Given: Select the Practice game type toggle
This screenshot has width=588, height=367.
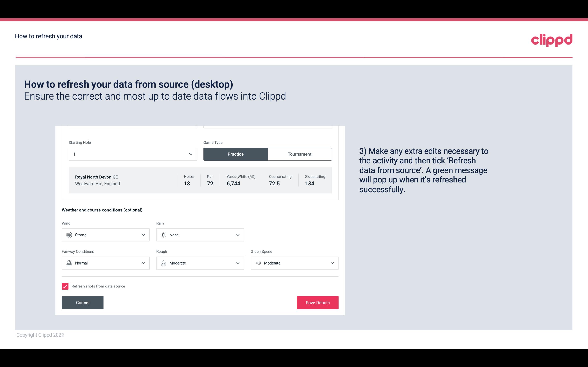Looking at the screenshot, I should 235,154.
